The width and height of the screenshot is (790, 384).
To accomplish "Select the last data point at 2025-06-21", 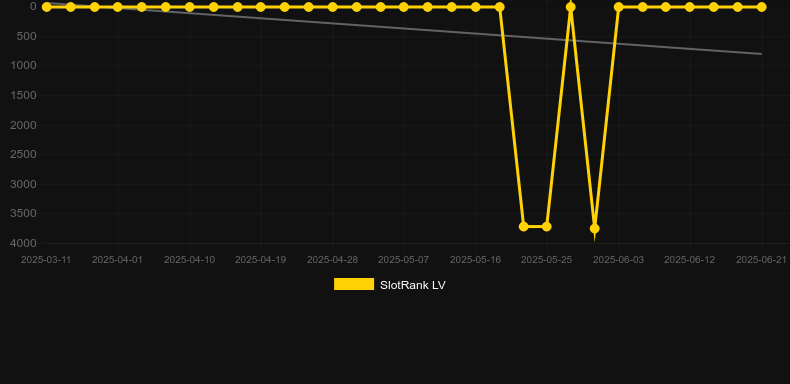I will pos(761,7).
